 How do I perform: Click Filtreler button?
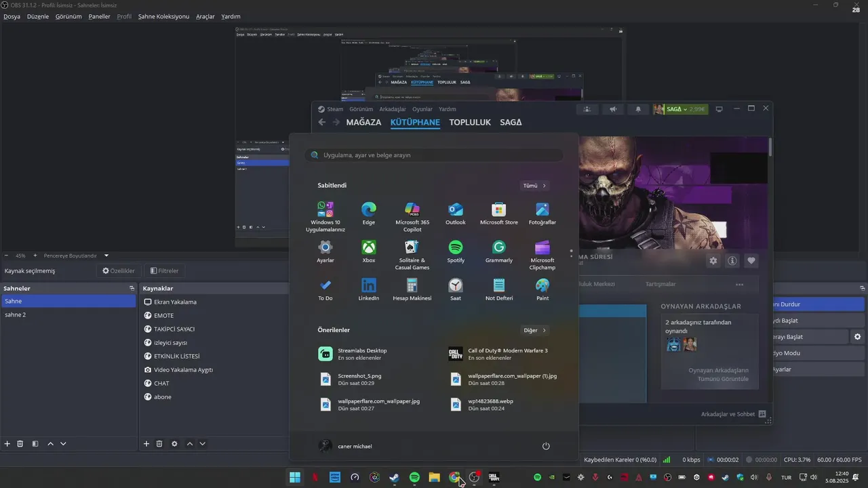(x=164, y=270)
